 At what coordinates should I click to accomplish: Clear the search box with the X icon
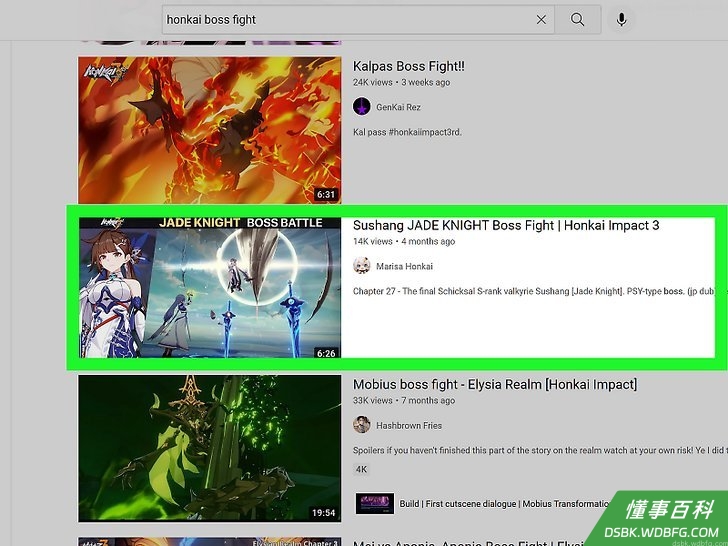point(541,20)
